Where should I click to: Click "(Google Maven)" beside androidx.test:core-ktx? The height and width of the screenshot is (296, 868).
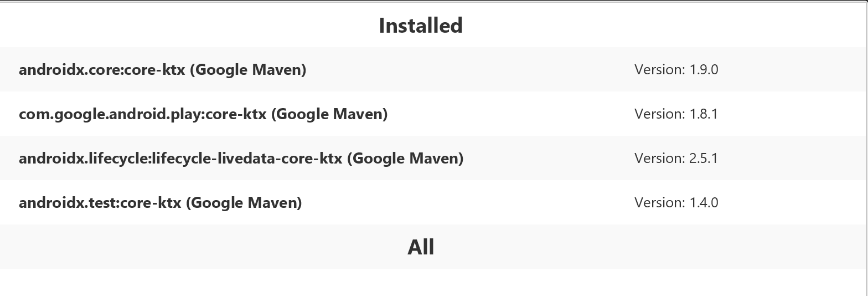[x=244, y=203]
